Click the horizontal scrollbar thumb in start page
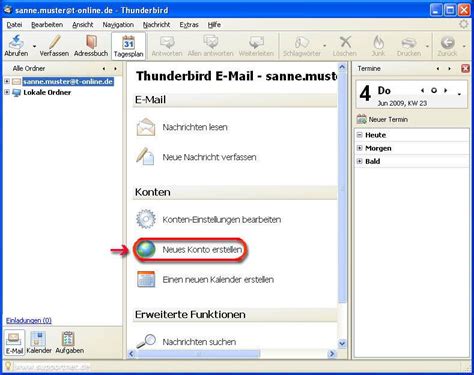The image size is (474, 375). 198,354
